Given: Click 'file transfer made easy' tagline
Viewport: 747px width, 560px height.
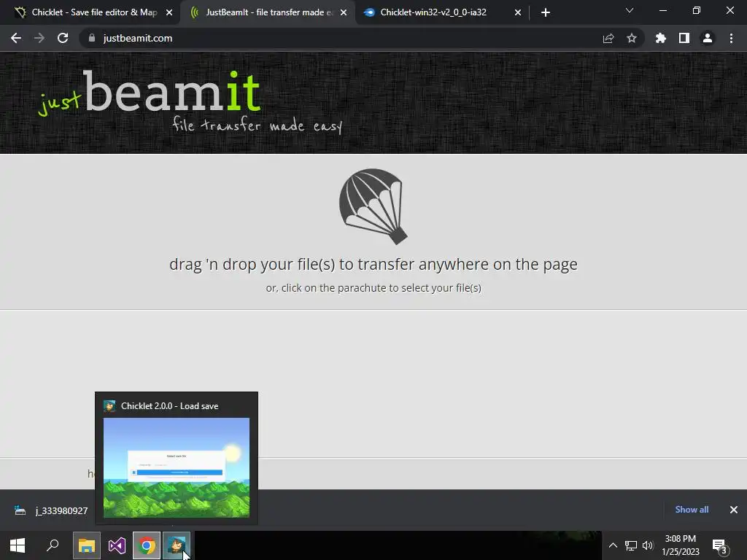Looking at the screenshot, I should 258,125.
